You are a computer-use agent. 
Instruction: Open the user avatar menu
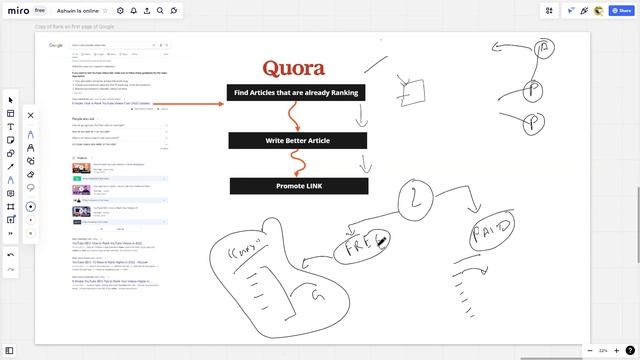[599, 11]
